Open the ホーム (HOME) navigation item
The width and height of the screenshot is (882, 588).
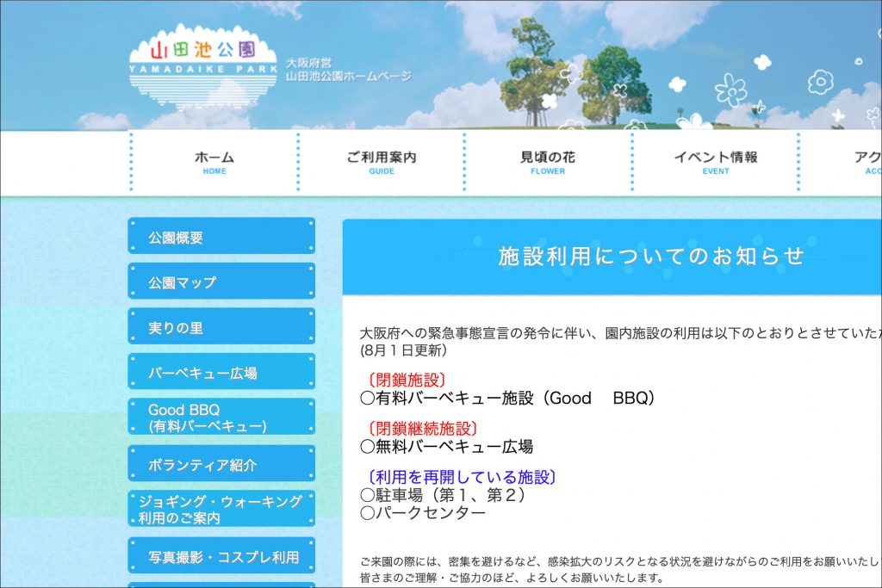(214, 162)
